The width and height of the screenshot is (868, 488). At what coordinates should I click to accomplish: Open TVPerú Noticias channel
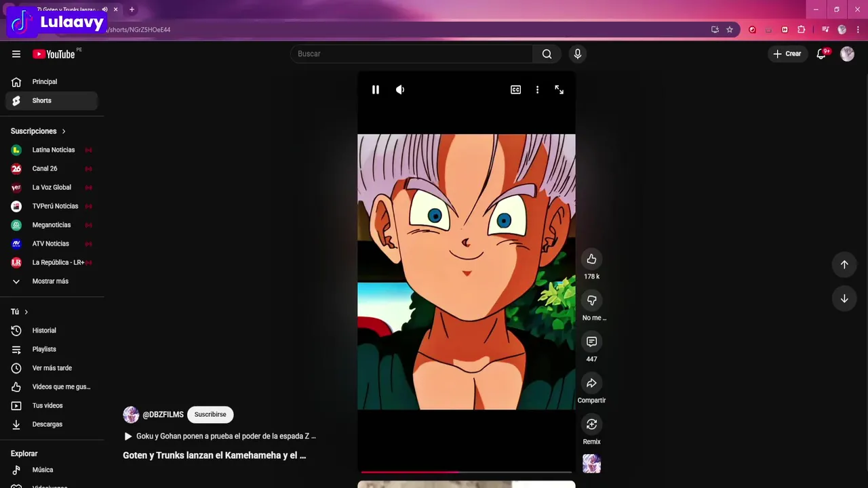pyautogui.click(x=52, y=206)
